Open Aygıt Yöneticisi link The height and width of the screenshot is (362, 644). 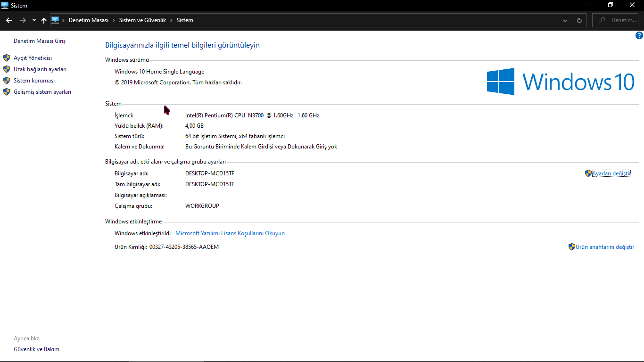pos(33,58)
